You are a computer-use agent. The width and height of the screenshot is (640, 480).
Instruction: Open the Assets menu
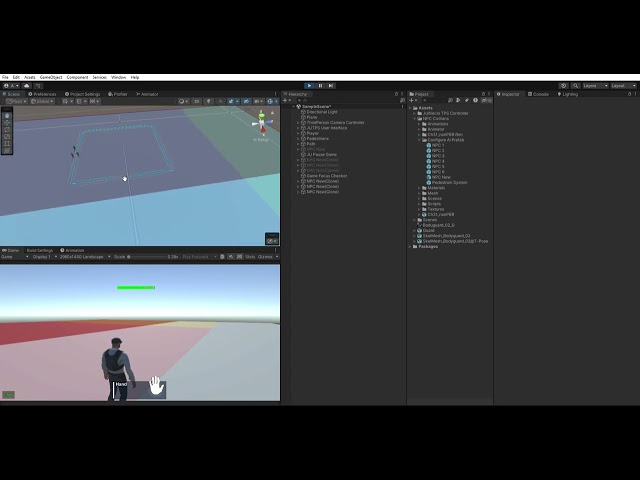pyautogui.click(x=29, y=77)
